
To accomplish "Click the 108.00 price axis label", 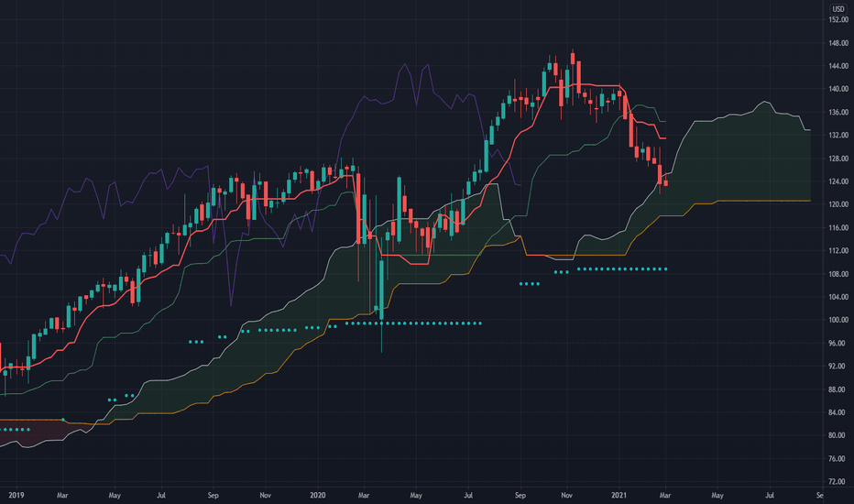I will (x=838, y=273).
